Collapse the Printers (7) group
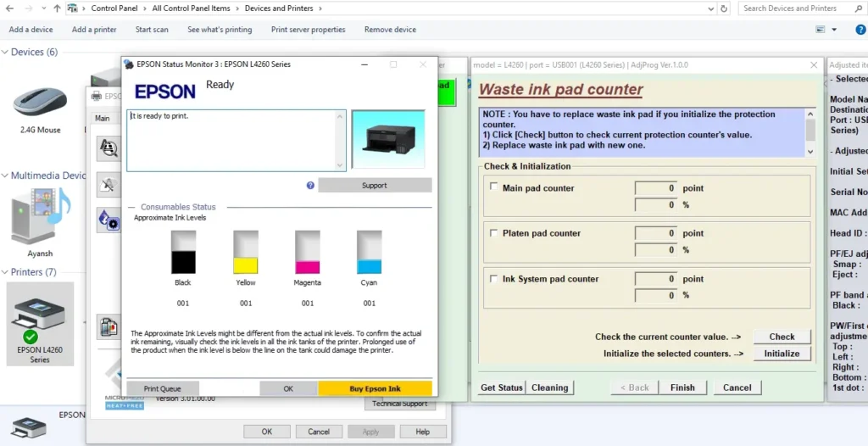The image size is (868, 446). click(x=5, y=272)
